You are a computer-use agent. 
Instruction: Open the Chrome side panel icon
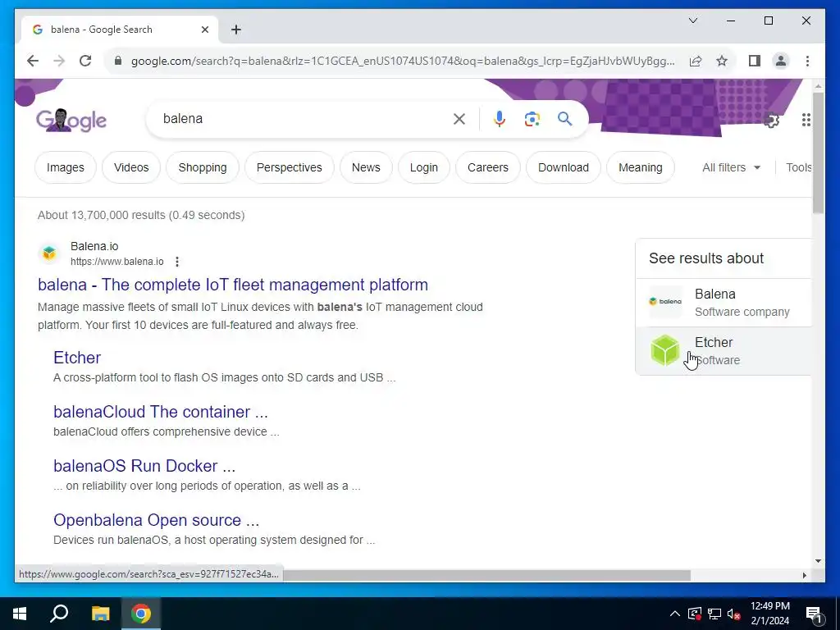point(755,61)
